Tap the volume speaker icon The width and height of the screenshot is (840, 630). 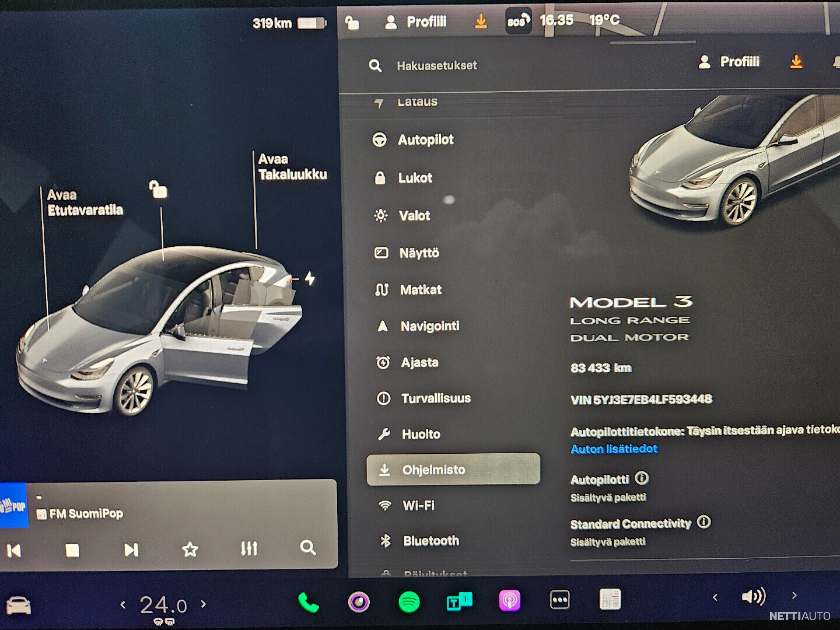tap(753, 596)
